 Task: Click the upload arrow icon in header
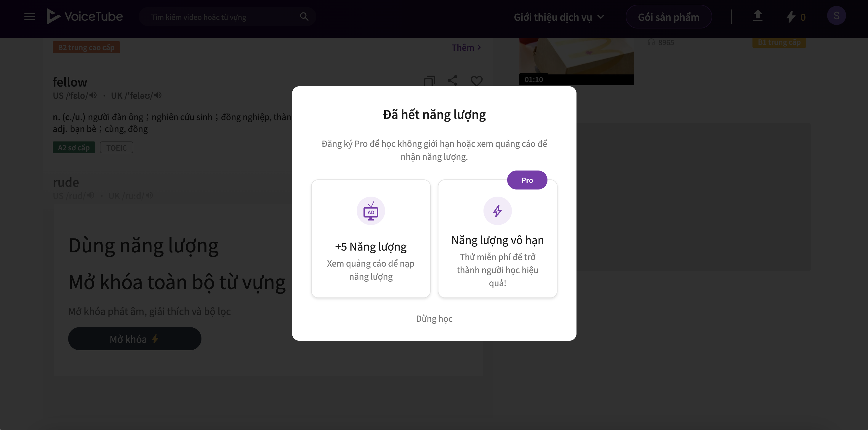coord(758,16)
